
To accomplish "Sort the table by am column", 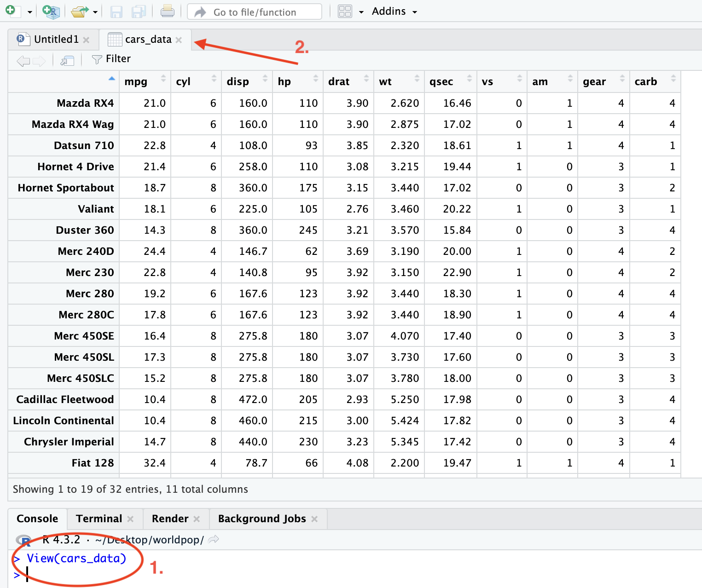I will (553, 82).
